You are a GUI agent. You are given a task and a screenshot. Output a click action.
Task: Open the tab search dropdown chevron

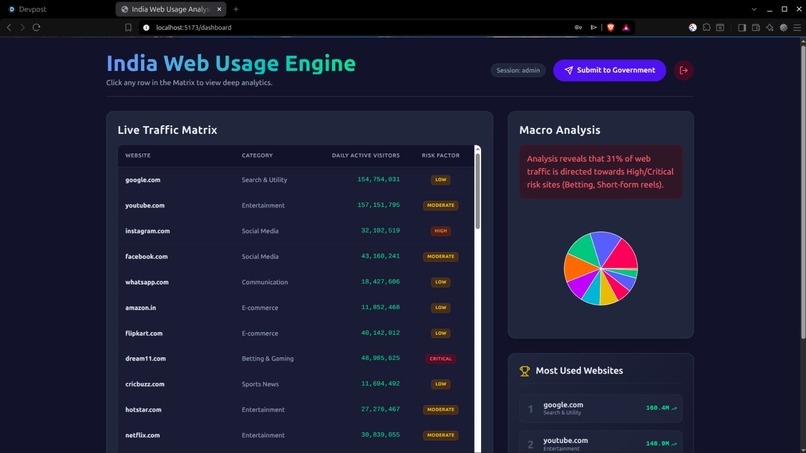pyautogui.click(x=754, y=9)
